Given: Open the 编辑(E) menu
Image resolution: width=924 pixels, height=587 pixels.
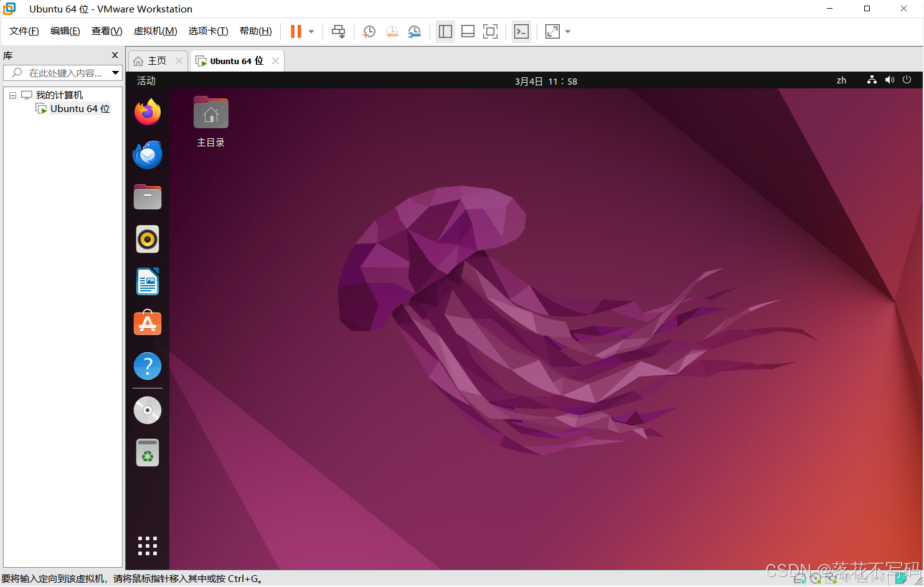Looking at the screenshot, I should click(x=65, y=31).
